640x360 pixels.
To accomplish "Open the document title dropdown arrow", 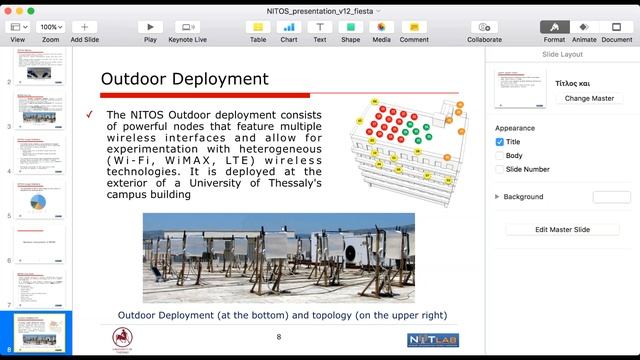I will click(378, 11).
